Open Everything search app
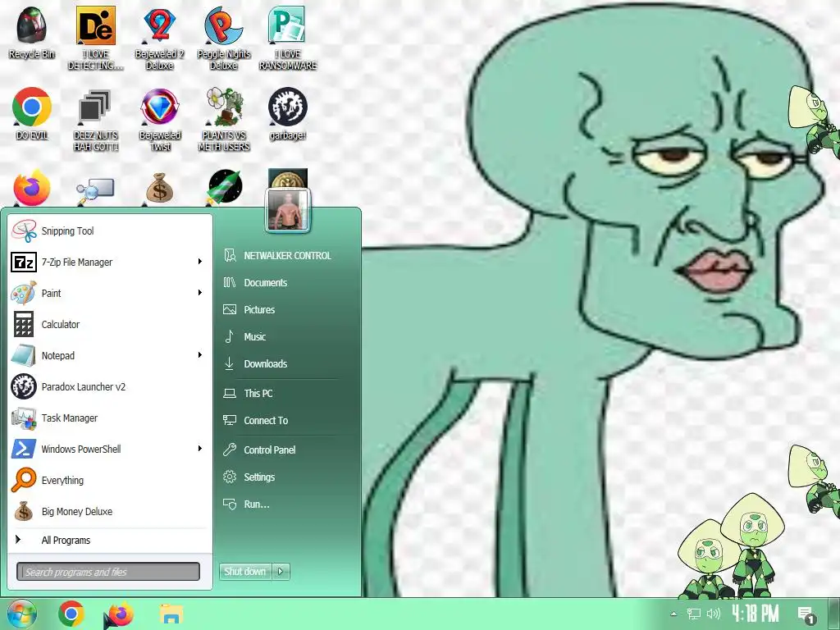This screenshot has height=630, width=840. (x=110, y=480)
